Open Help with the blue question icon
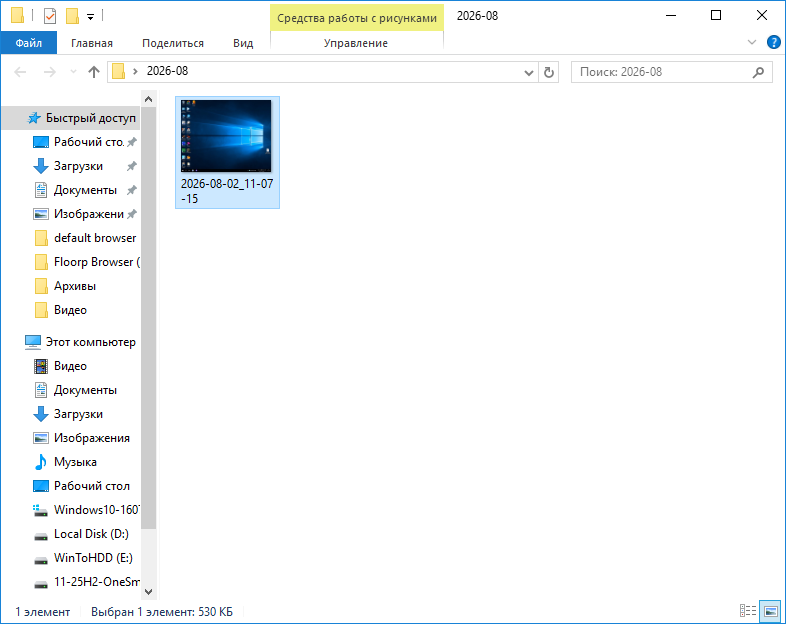Screen dimensions: 786x624 [773, 43]
